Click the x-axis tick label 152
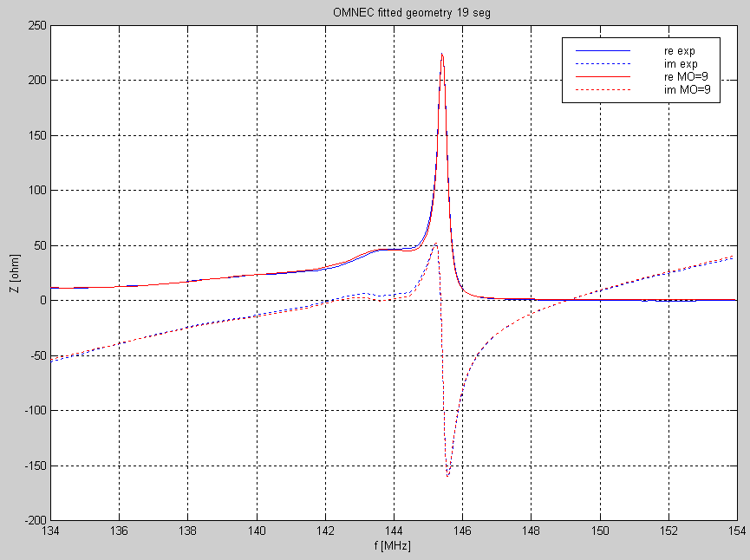Screen dimensions: 750x560 (668, 531)
